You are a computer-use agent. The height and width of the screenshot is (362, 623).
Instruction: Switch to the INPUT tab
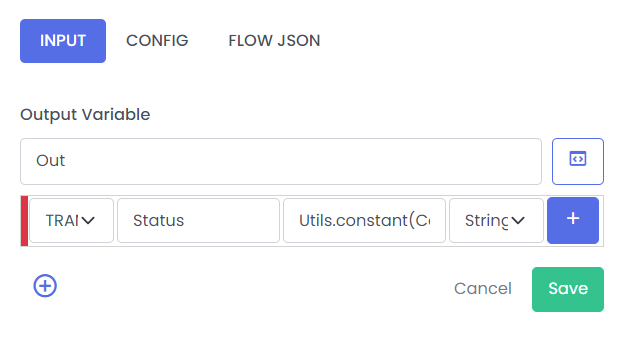[x=63, y=41]
